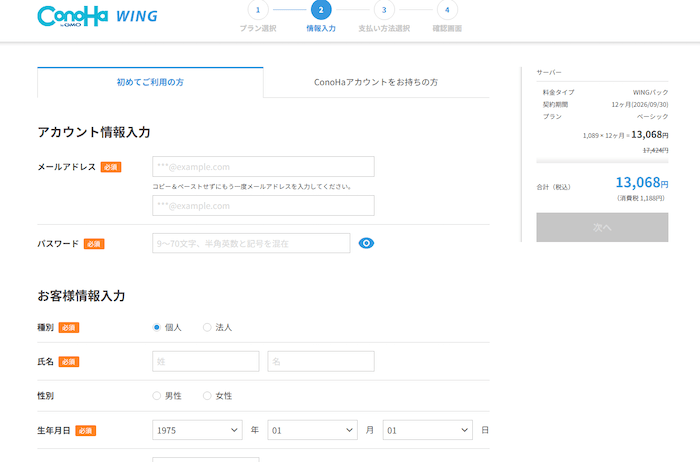Switch to 初めてご利用の方 tab
Image resolution: width=700 pixels, height=462 pixels.
[150, 82]
